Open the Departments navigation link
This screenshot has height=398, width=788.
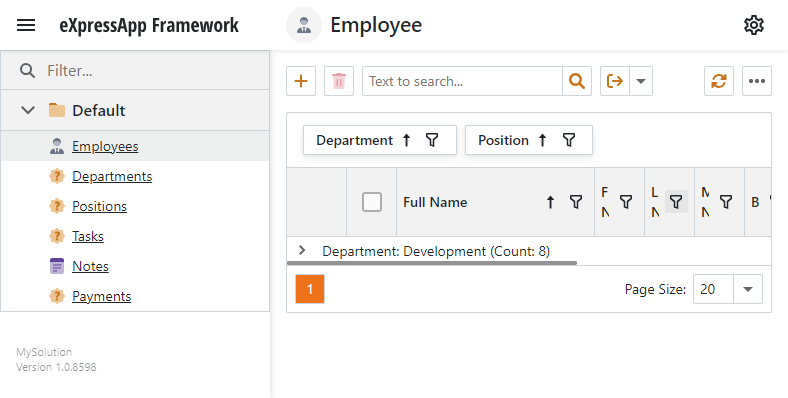112,176
